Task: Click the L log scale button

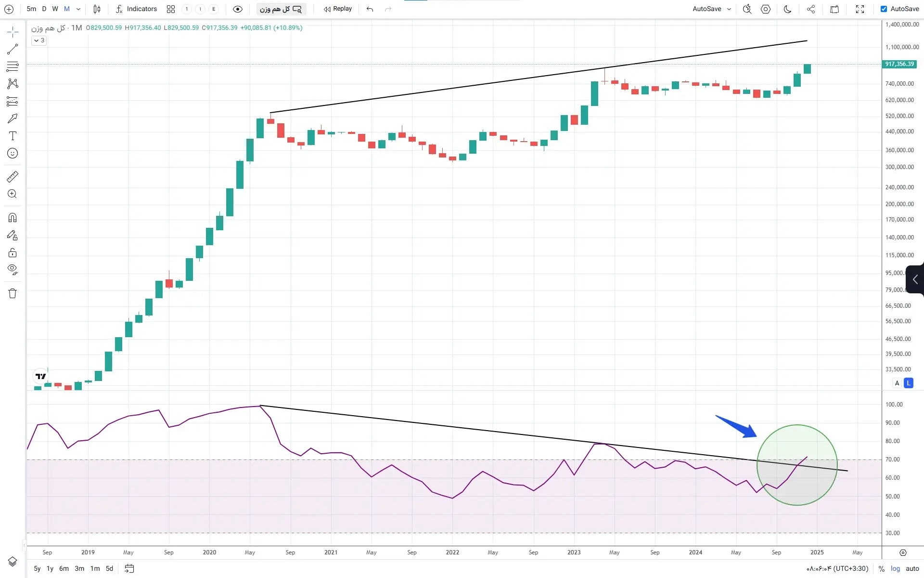Action: (x=908, y=383)
